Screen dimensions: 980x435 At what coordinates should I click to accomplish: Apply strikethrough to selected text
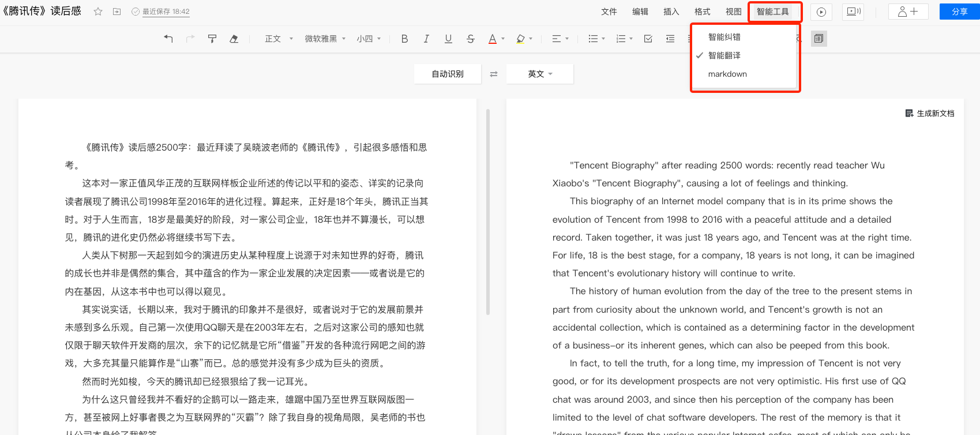471,39
